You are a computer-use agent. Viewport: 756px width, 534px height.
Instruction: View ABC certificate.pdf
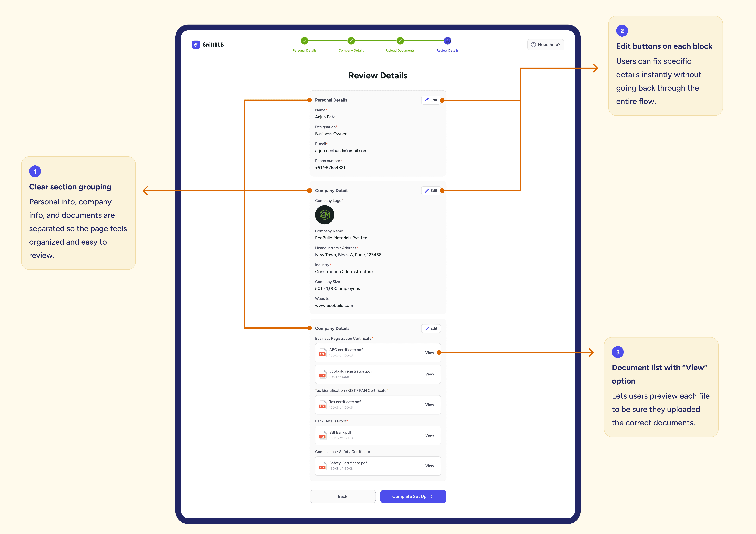(429, 353)
